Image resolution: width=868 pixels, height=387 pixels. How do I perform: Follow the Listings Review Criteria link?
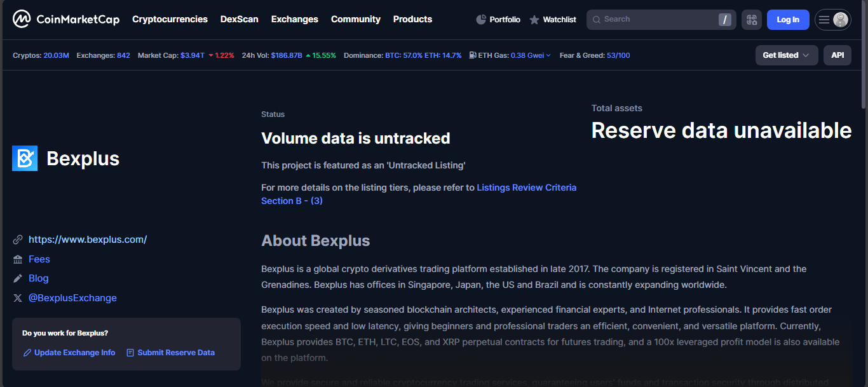(x=526, y=187)
